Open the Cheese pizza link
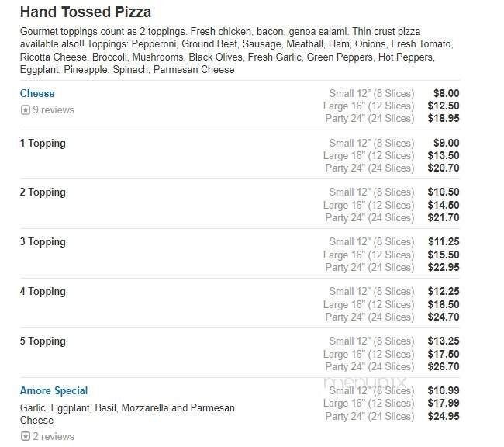 pos(37,94)
